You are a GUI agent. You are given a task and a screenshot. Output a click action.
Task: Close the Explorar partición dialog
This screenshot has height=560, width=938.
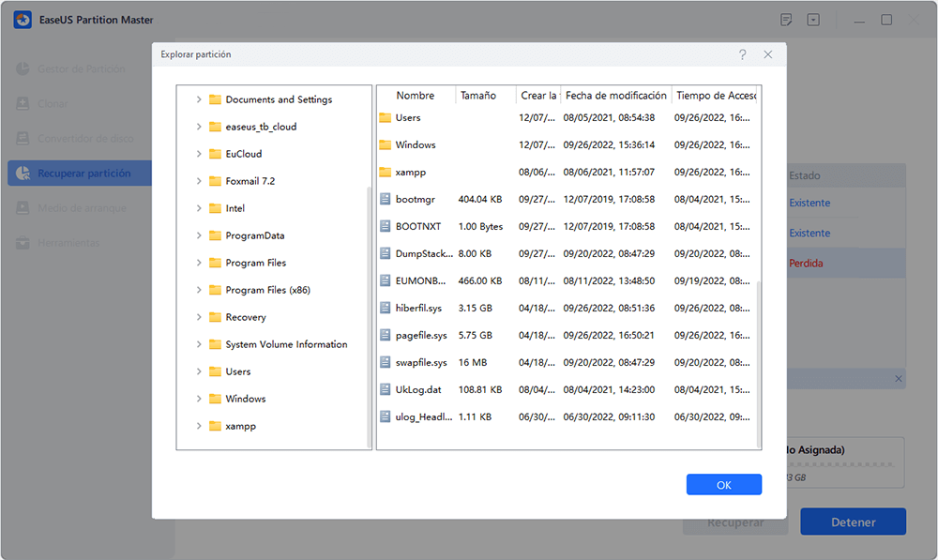(x=768, y=54)
